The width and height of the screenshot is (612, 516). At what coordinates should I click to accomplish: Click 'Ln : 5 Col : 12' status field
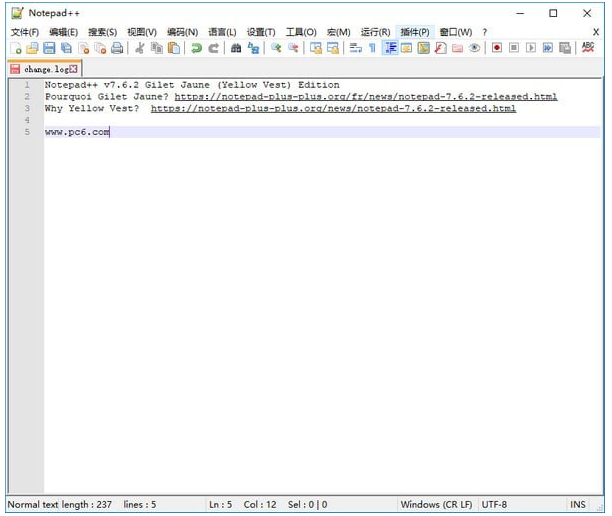point(242,505)
